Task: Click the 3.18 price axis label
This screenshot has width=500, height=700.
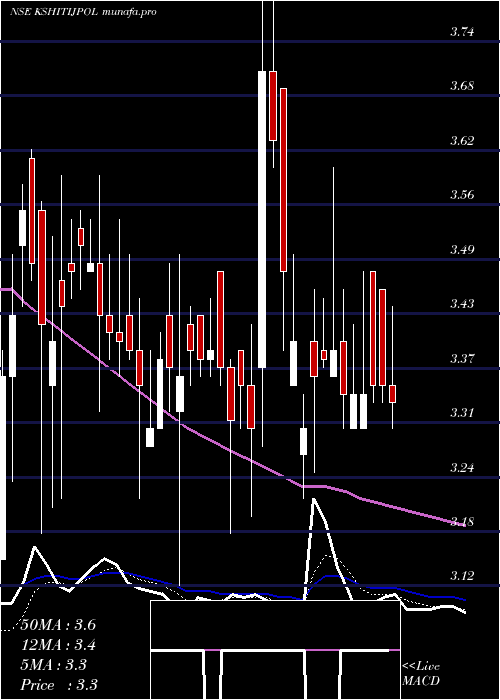Action: [x=462, y=521]
